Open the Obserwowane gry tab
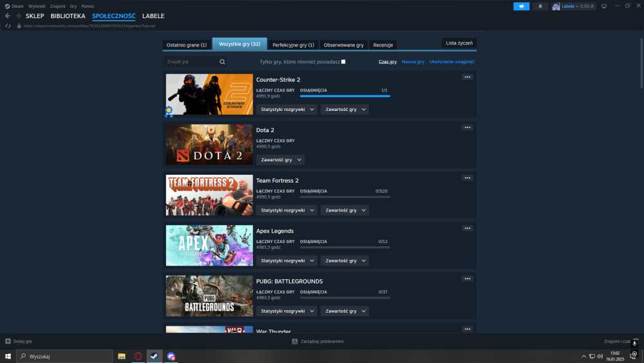Screen dimensions: 644x363 (343, 44)
